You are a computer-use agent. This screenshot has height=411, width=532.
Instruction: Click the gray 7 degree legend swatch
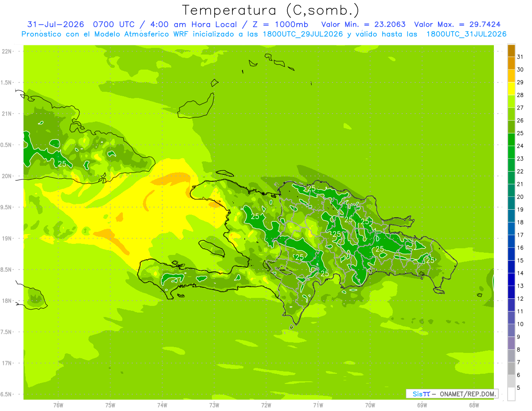click(511, 356)
